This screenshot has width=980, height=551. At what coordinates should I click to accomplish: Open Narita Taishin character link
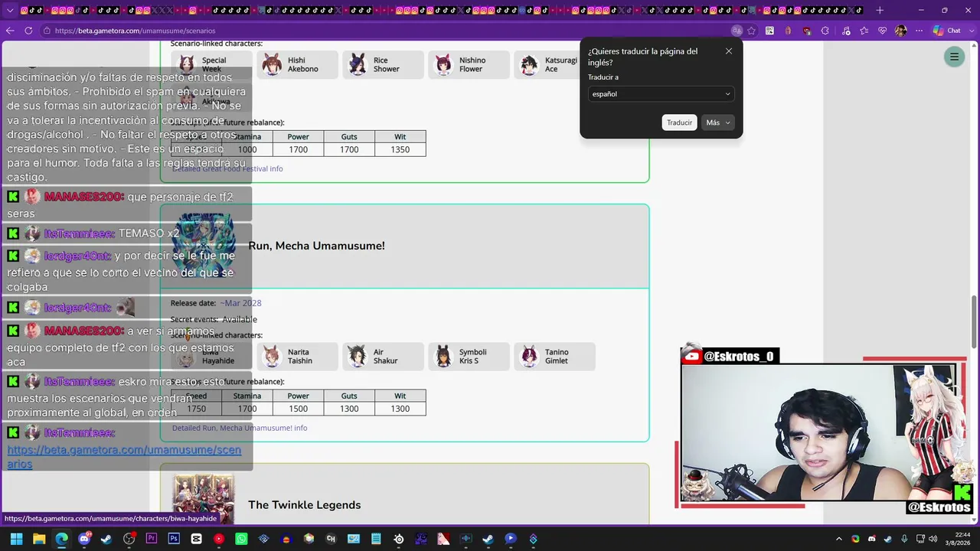[298, 357]
